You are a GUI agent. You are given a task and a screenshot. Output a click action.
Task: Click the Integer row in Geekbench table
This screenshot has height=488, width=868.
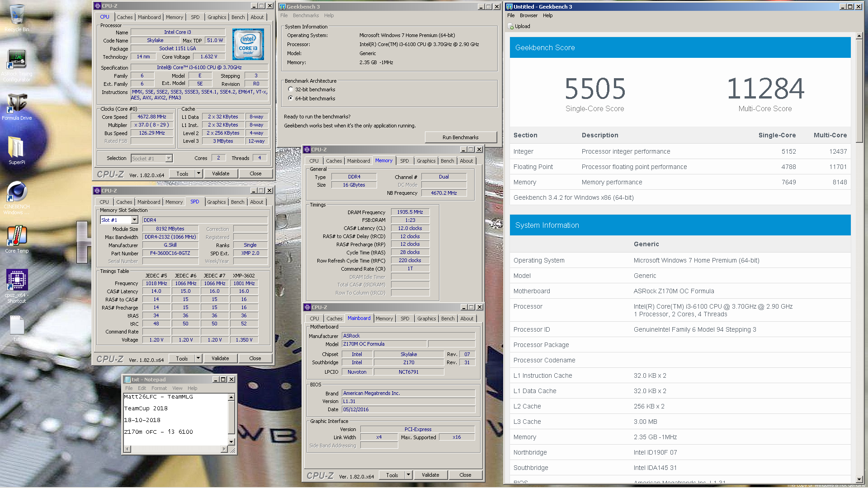[x=680, y=151]
